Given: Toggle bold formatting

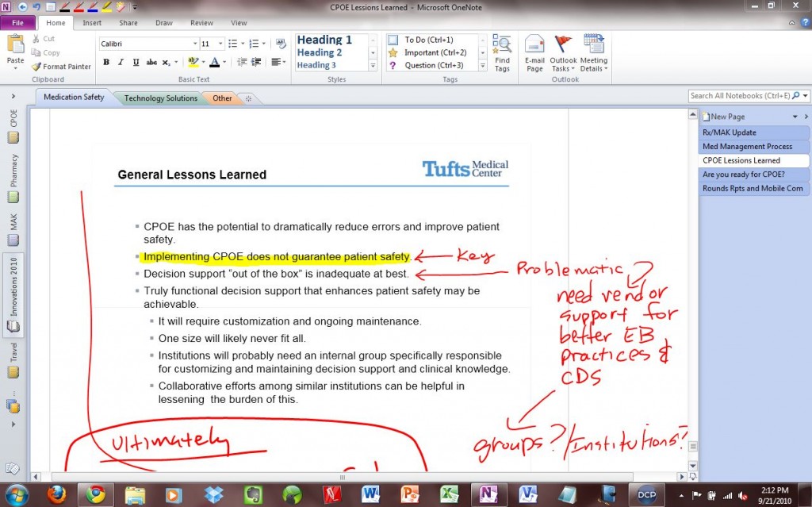Looking at the screenshot, I should [105, 61].
